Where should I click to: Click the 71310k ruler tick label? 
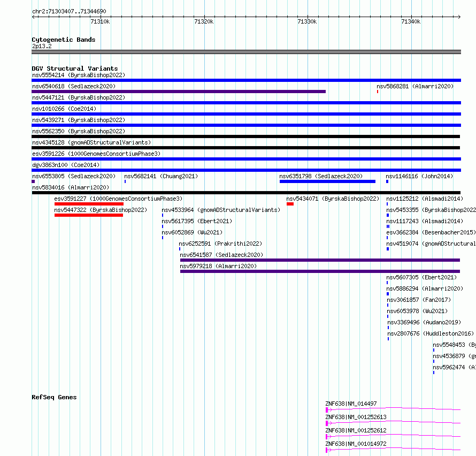click(x=100, y=21)
